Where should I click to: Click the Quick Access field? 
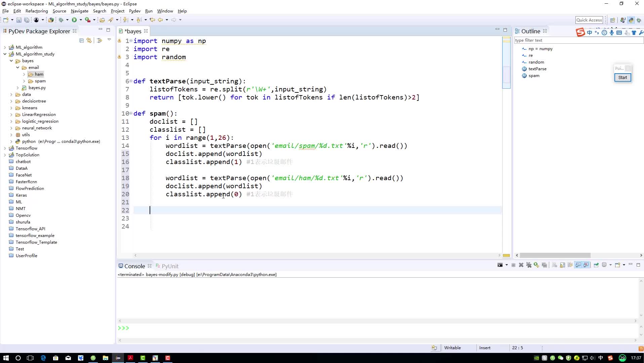coord(589,20)
